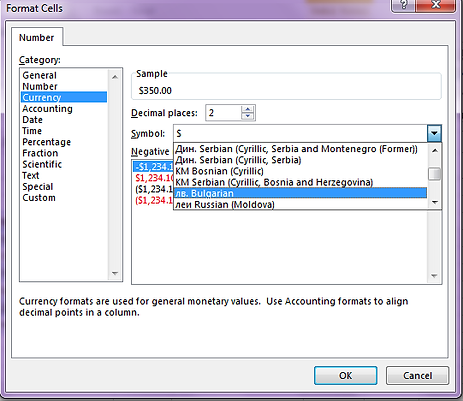This screenshot has height=401, width=463.
Task: Open the Symbol dropdown arrow
Action: [x=434, y=133]
